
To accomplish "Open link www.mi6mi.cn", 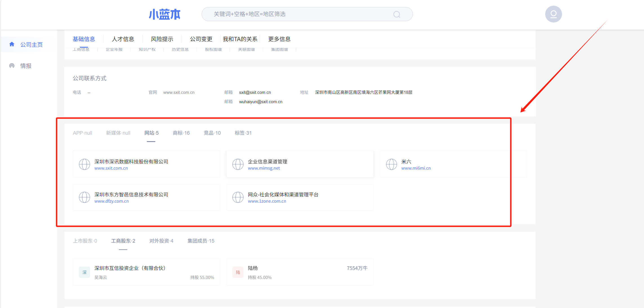I will pos(416,168).
